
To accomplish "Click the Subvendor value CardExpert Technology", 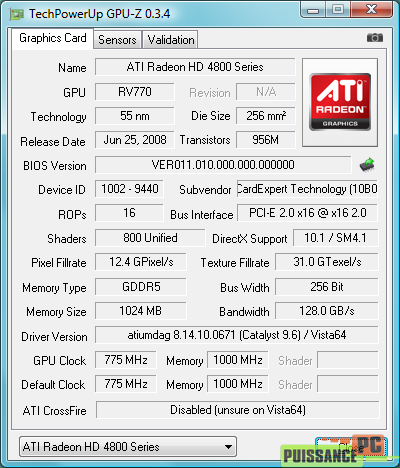I will pyautogui.click(x=307, y=189).
